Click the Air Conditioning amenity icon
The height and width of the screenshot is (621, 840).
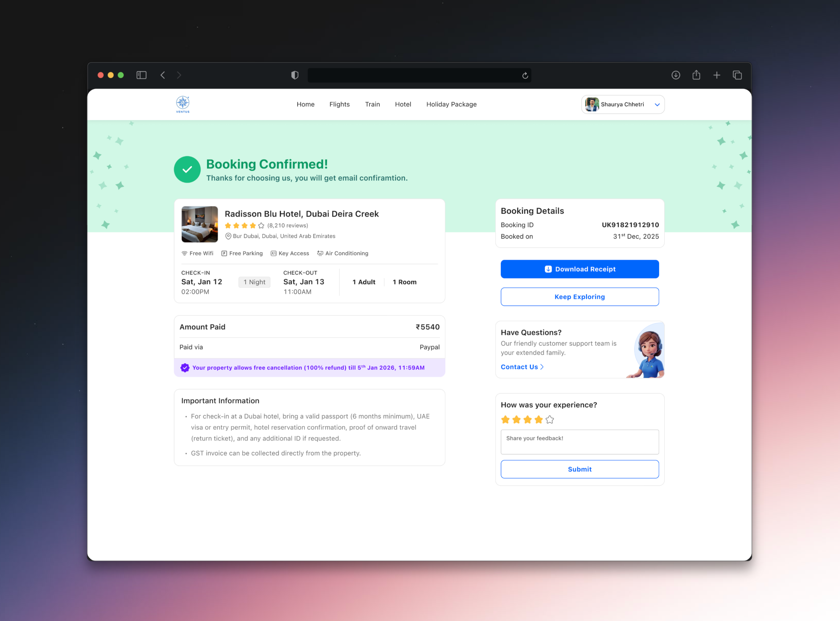pyautogui.click(x=320, y=253)
